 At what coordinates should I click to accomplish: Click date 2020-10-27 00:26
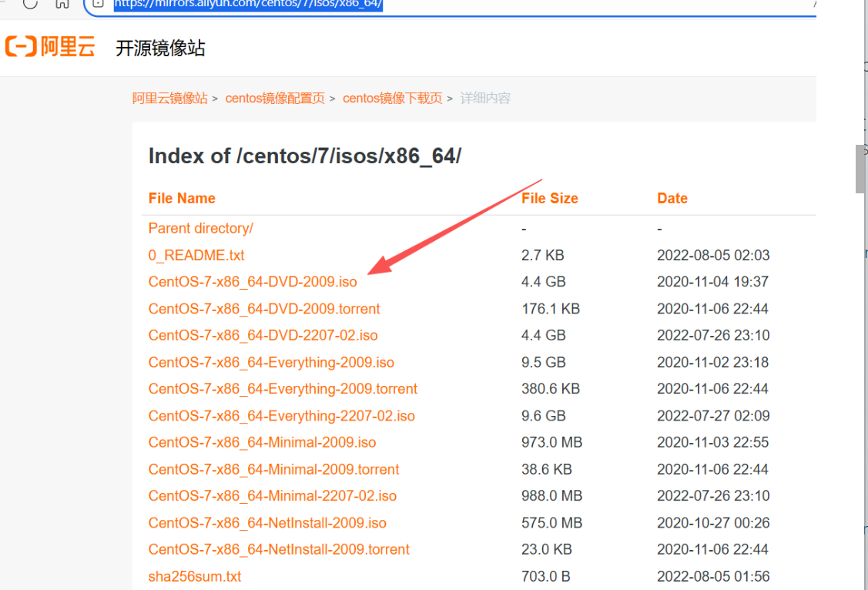713,523
